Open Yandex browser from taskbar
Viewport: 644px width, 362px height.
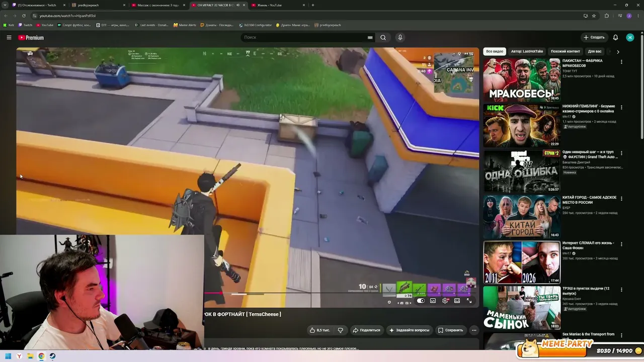click(x=19, y=356)
